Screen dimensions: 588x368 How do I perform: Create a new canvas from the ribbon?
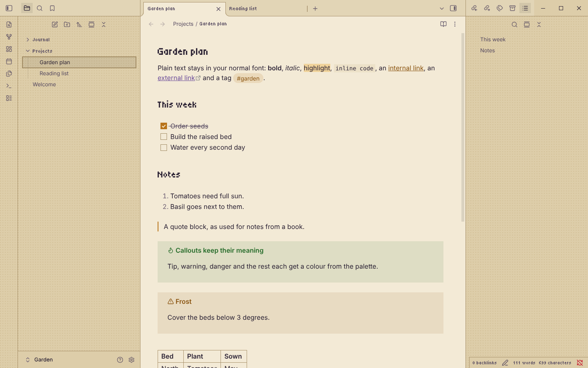pos(9,49)
